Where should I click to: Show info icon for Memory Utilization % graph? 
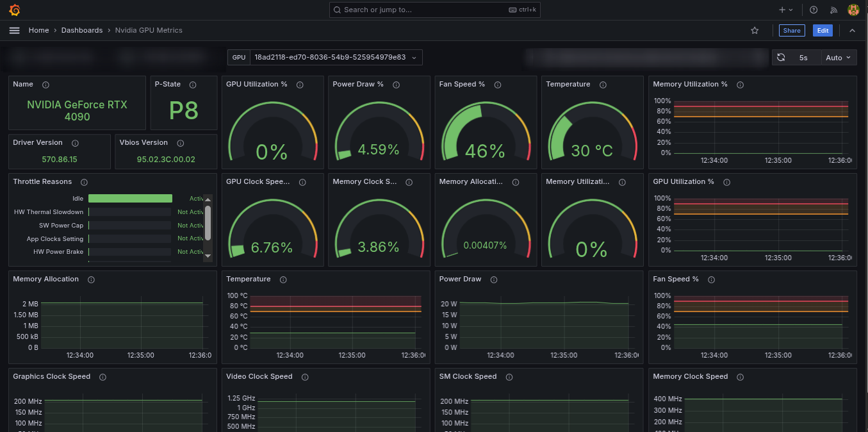[x=740, y=85]
